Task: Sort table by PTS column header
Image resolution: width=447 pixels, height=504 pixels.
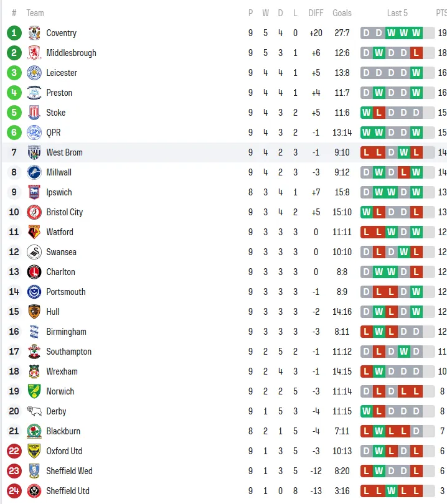Action: click(x=441, y=13)
